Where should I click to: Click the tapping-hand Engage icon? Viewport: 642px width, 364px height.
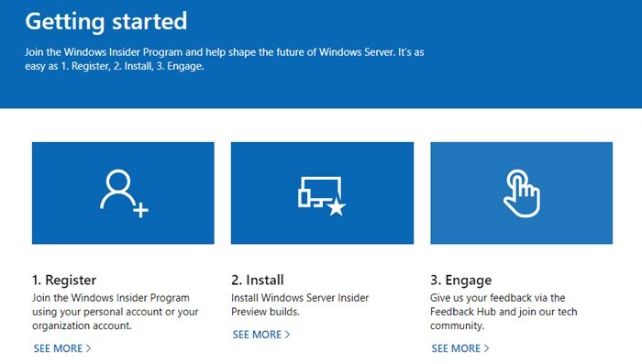click(522, 193)
